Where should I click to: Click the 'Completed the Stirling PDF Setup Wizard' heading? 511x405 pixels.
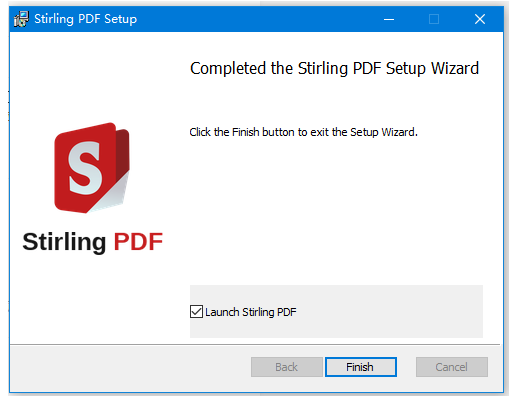[x=334, y=68]
